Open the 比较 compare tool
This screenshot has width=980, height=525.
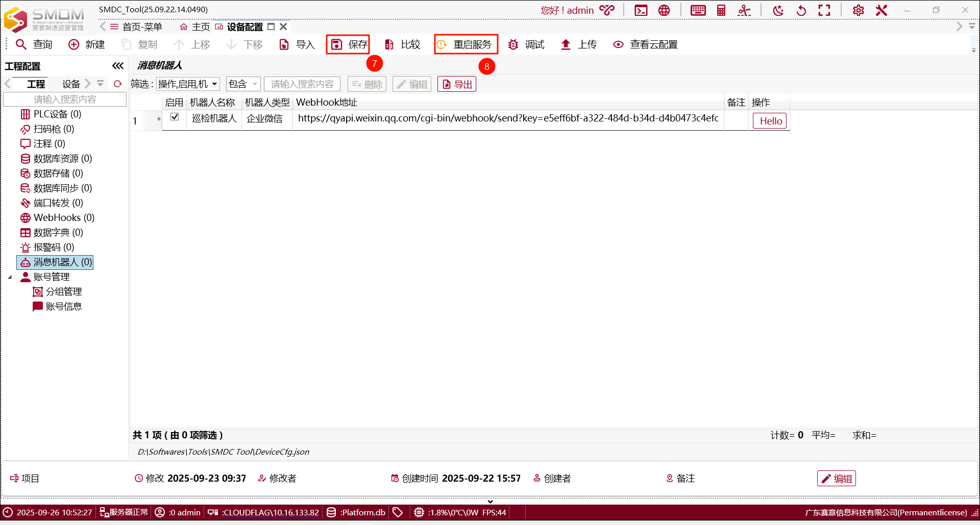point(402,44)
